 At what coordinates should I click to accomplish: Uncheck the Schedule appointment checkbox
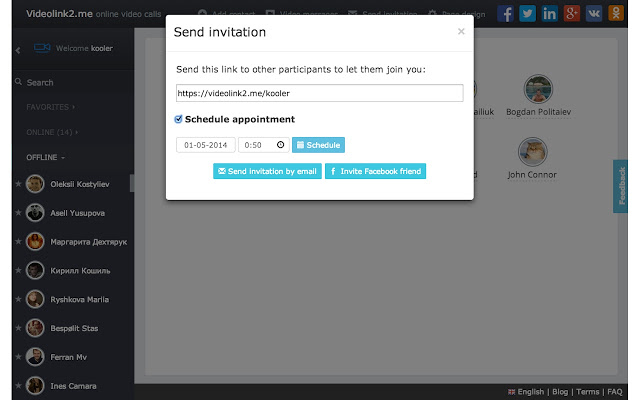179,119
